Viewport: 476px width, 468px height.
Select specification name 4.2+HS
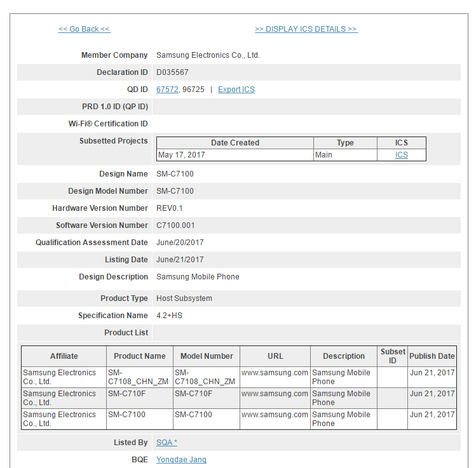(170, 316)
